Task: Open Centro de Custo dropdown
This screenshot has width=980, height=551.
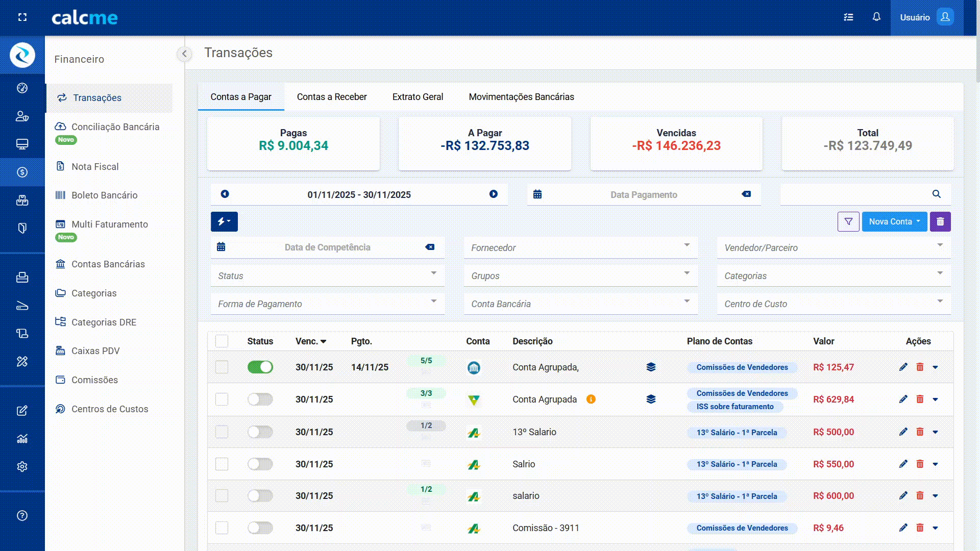Action: point(833,304)
